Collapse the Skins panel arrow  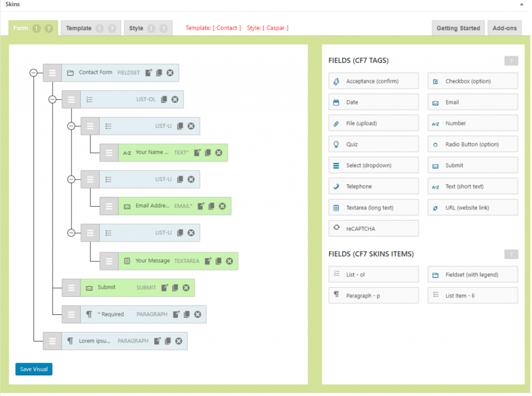click(x=521, y=4)
